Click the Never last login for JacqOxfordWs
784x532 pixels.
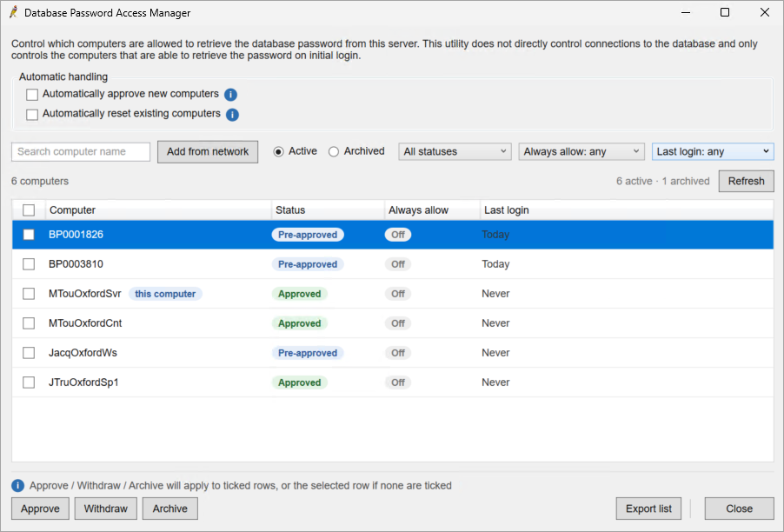(495, 353)
